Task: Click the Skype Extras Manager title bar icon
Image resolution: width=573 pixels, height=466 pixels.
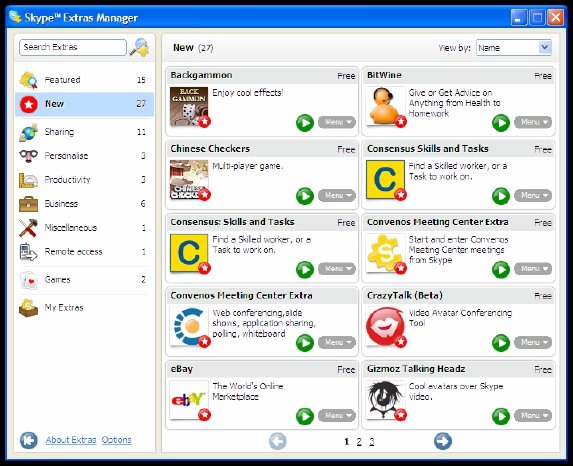Action: pyautogui.click(x=15, y=17)
